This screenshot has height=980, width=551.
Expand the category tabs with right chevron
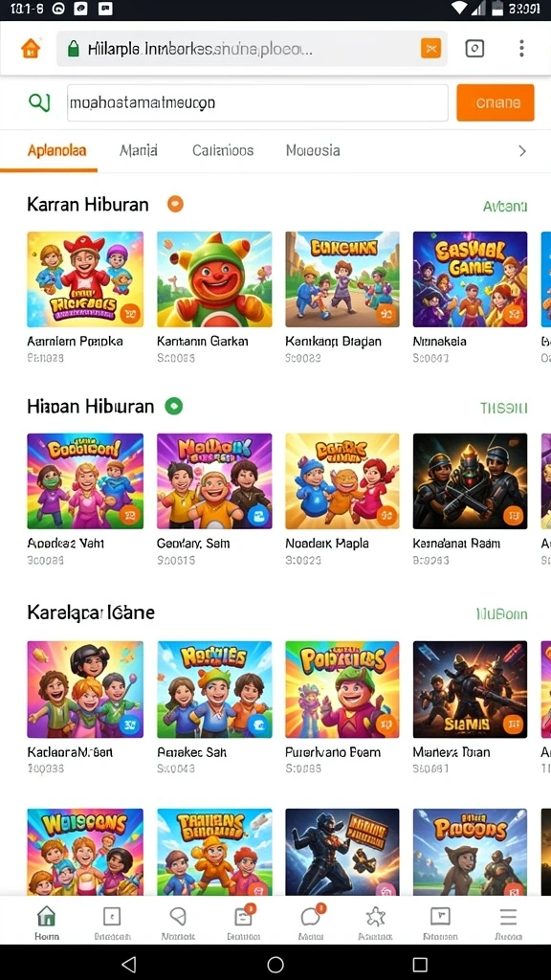click(x=523, y=150)
